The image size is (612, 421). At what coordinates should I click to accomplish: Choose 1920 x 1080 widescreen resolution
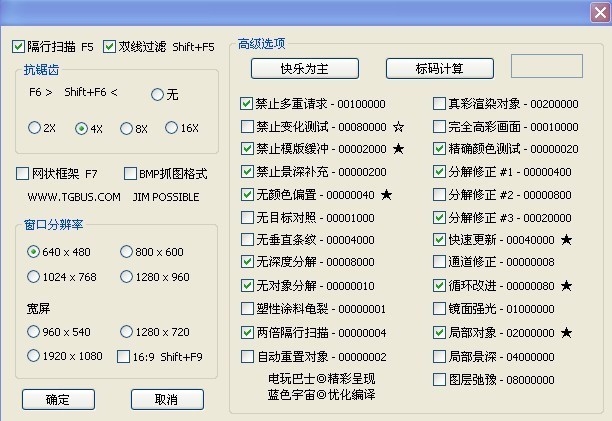pyautogui.click(x=34, y=355)
